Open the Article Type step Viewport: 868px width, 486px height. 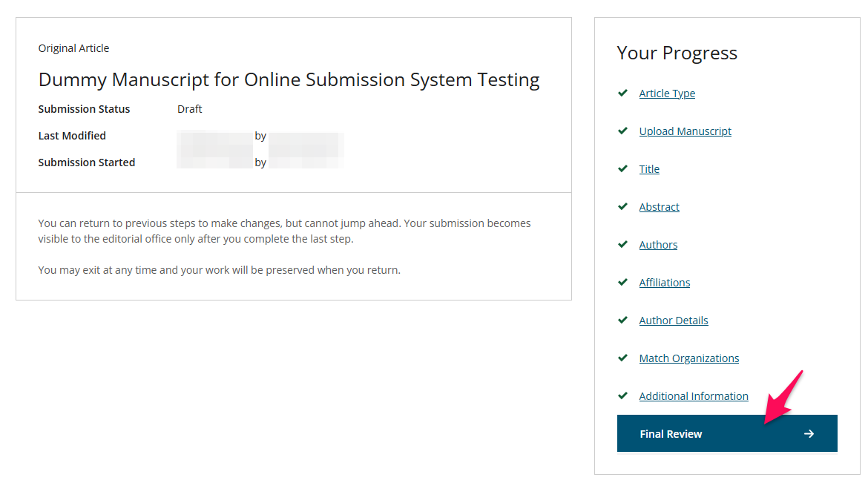(667, 93)
